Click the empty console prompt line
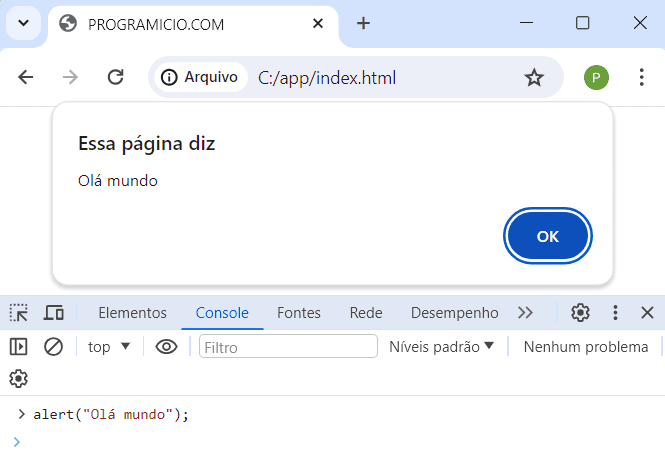665x456 pixels. click(x=332, y=442)
